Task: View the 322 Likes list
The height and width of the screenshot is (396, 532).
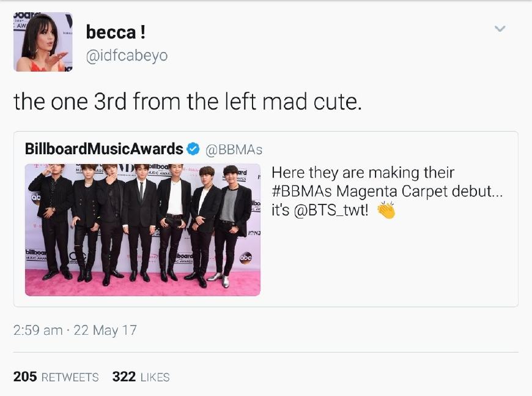Action: (x=141, y=376)
